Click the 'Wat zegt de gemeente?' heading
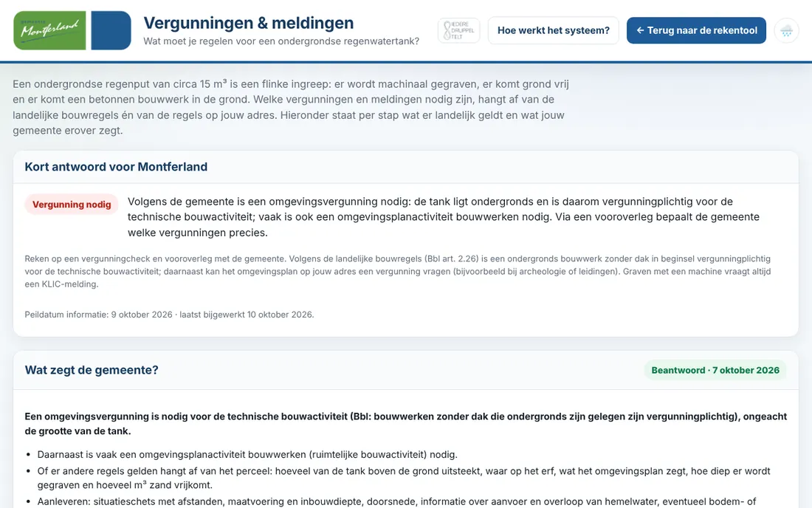 [x=92, y=370]
